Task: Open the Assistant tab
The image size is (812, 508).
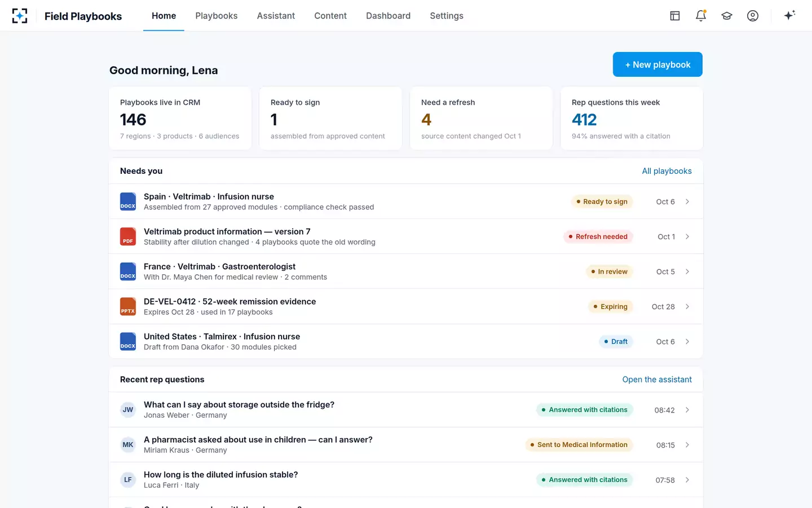Action: click(276, 16)
